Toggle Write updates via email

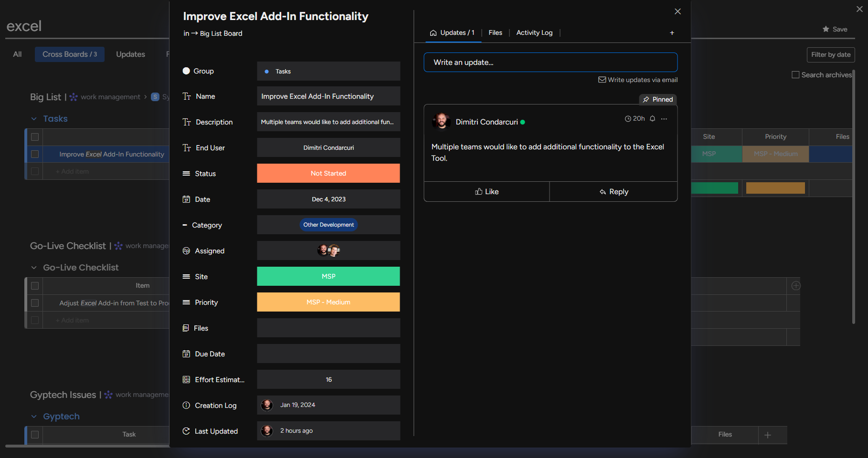[638, 80]
